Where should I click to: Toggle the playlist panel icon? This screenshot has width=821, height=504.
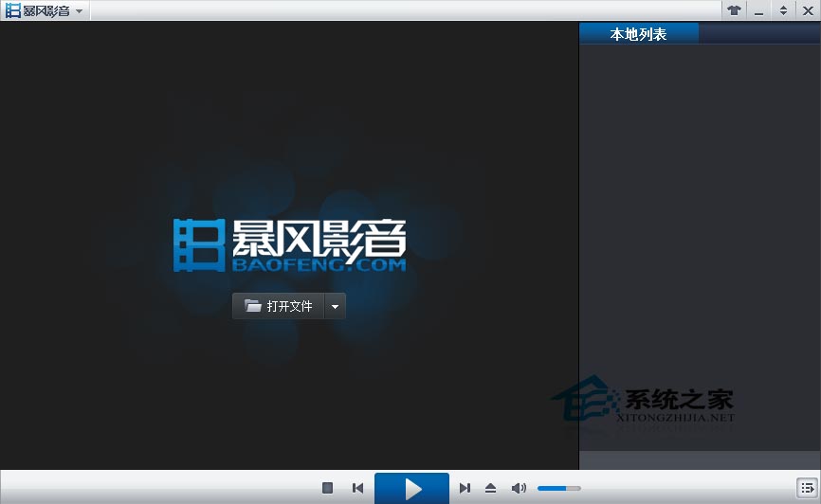click(x=808, y=488)
